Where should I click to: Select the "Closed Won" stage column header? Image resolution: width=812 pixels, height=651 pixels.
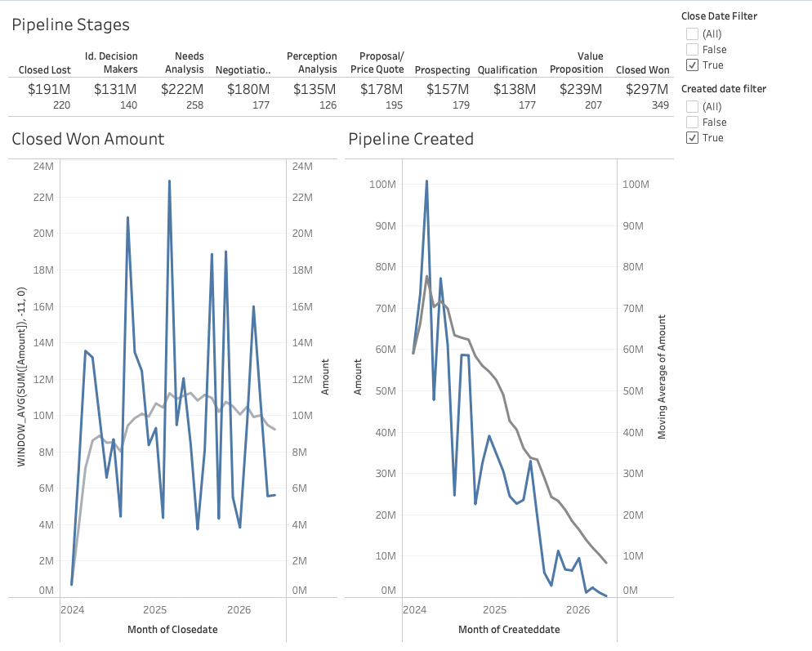(642, 70)
